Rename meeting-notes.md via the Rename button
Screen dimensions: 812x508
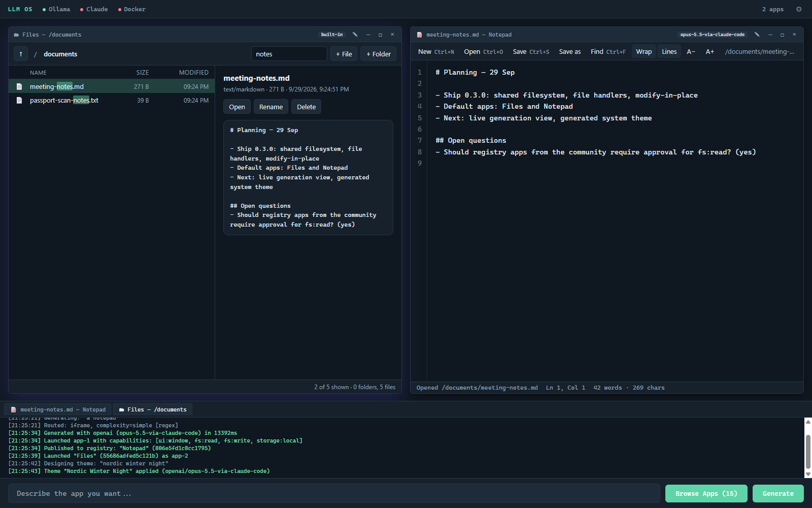pos(271,107)
